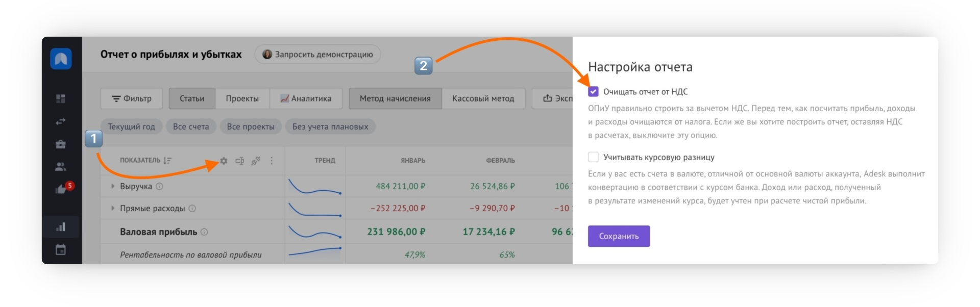Open thumbs-up icon with 5 badge

click(x=62, y=189)
